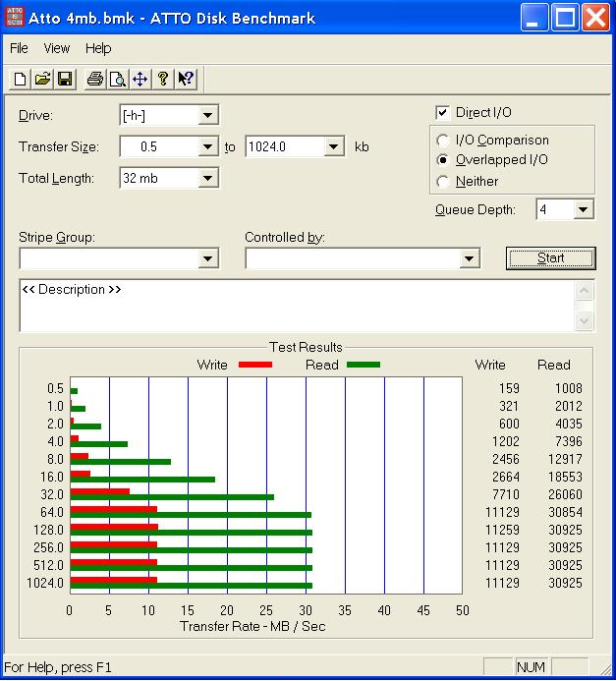Close the ATTO Disk Benchmark window
The image size is (616, 681).
595,18
